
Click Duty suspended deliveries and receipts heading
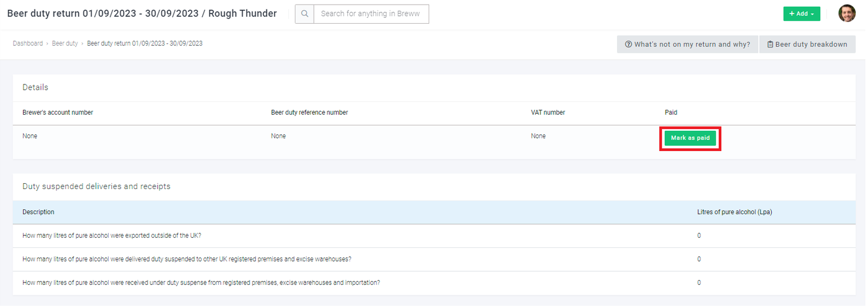tap(96, 187)
